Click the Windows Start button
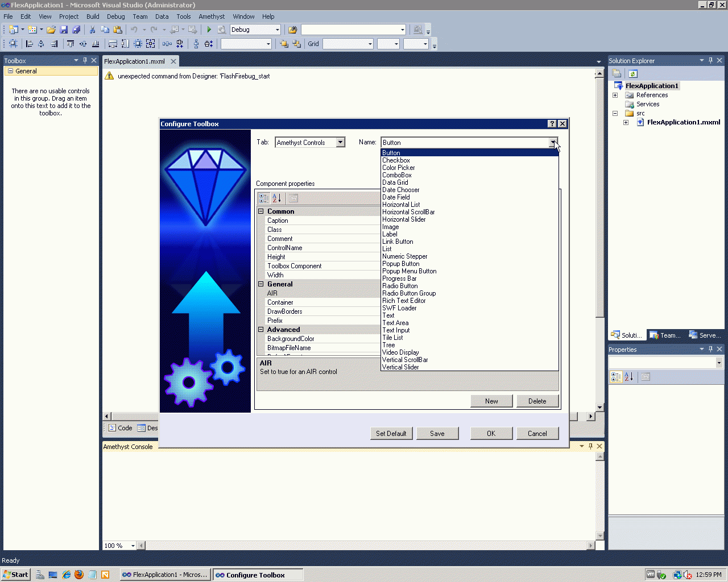 15,575
